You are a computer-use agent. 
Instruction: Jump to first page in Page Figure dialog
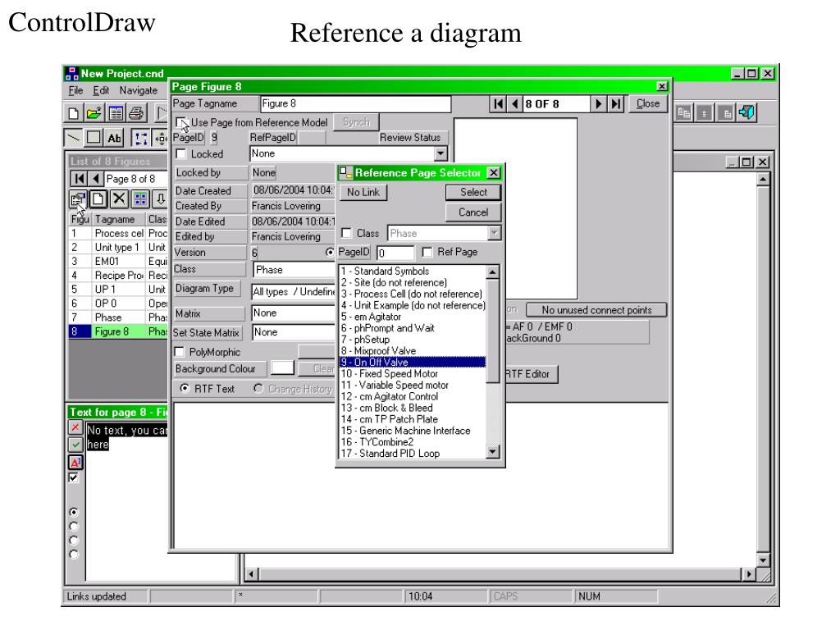click(498, 103)
